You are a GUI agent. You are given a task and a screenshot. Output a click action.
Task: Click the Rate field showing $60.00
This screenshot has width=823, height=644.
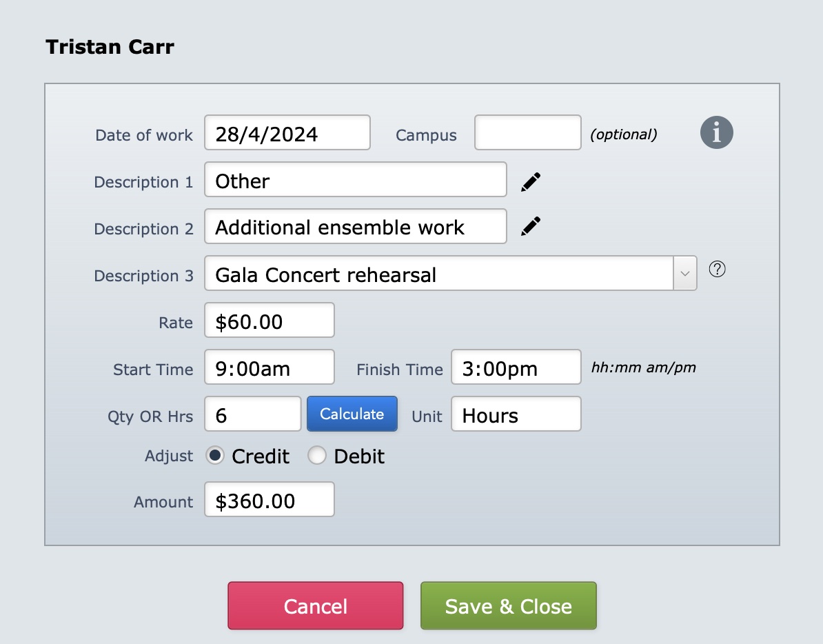coord(270,320)
